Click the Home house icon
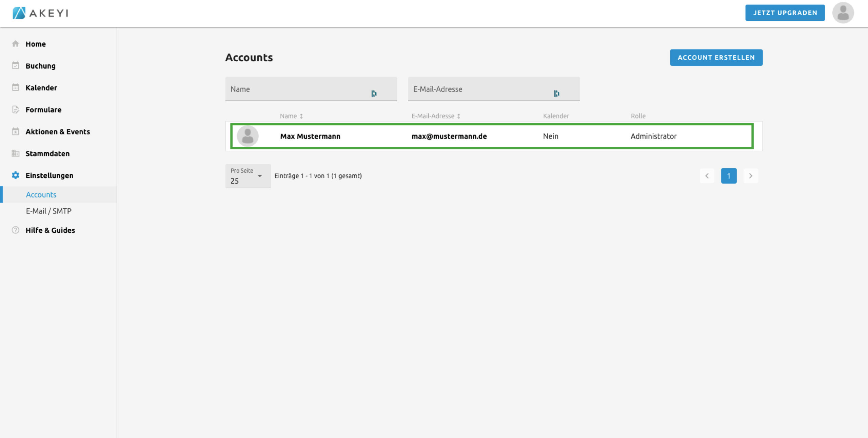 (x=15, y=44)
